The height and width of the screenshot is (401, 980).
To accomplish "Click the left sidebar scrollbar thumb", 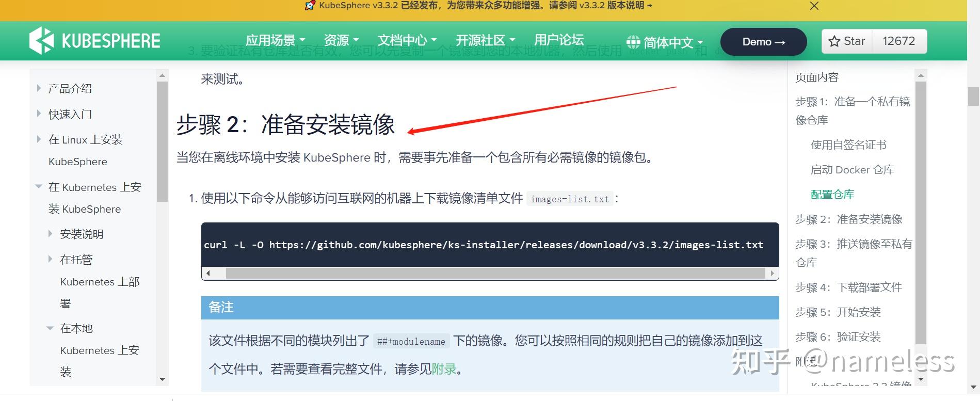I will tap(162, 141).
